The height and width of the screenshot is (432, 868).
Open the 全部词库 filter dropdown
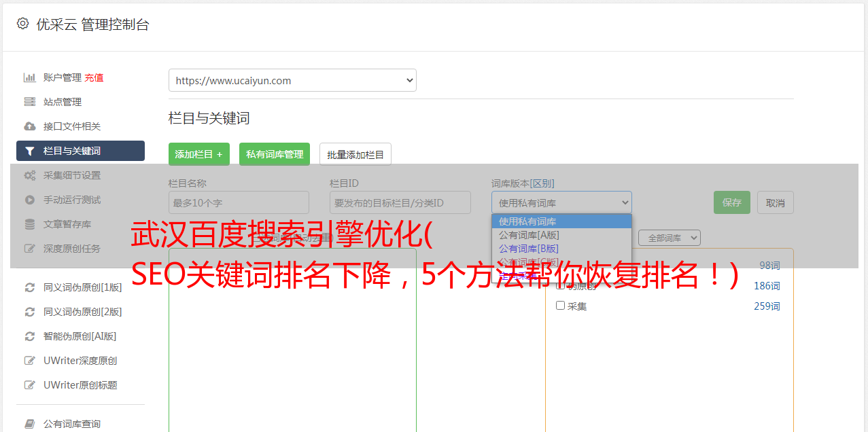pyautogui.click(x=669, y=238)
